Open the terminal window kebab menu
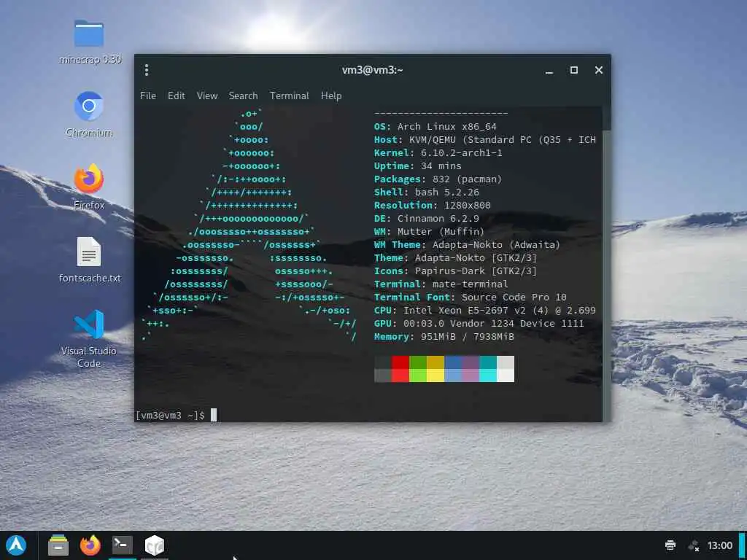The width and height of the screenshot is (747, 560). point(147,70)
